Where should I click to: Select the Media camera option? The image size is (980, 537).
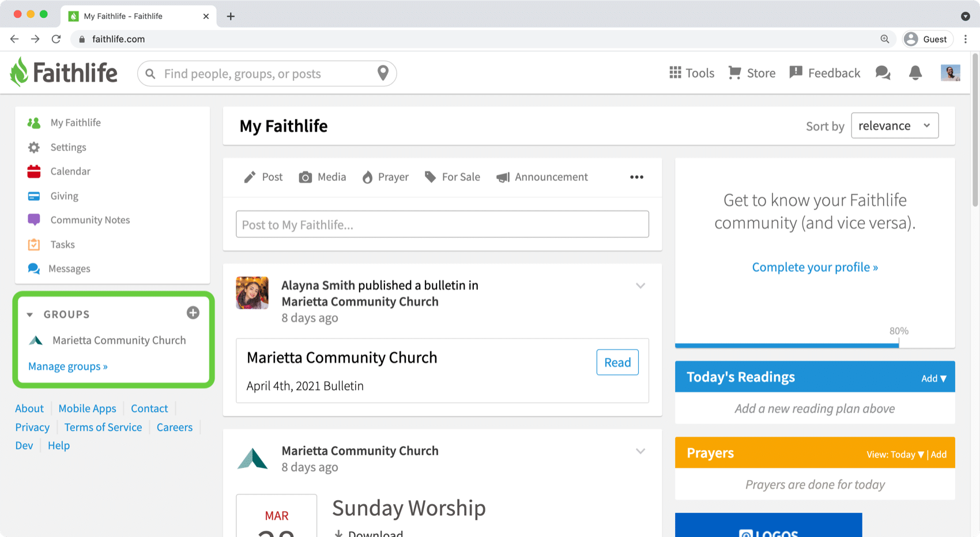pyautogui.click(x=322, y=177)
